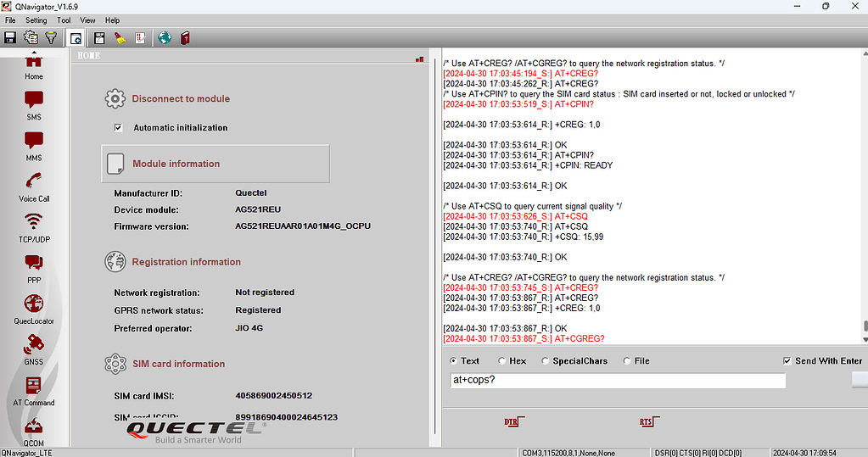The image size is (868, 457).
Task: Click the floppy disk save icon
Action: click(x=10, y=37)
